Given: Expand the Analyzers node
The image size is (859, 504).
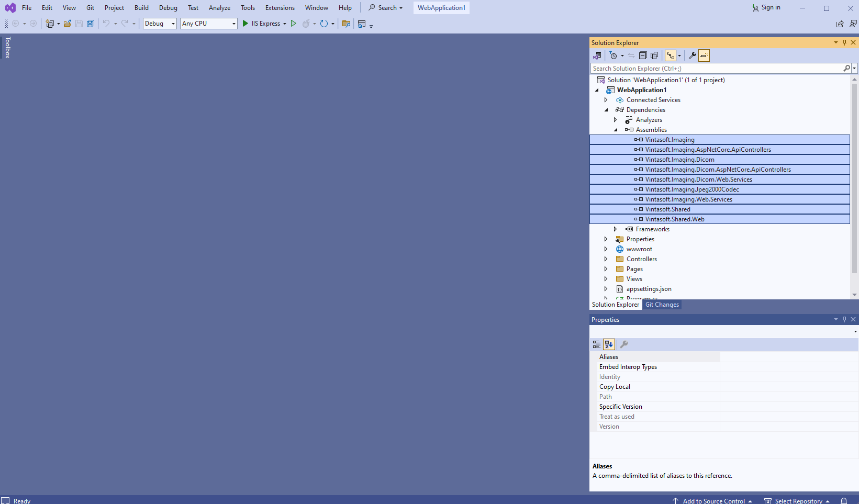Looking at the screenshot, I should click(616, 120).
